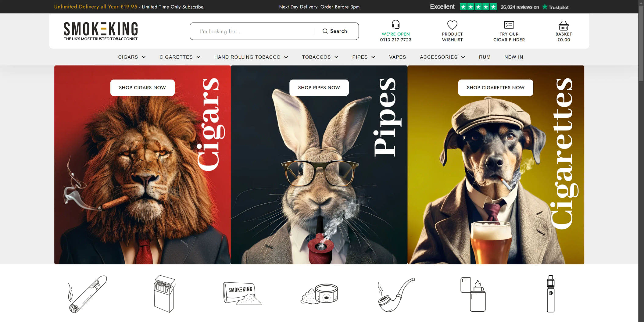Open the Cigarettes nav item

(176, 57)
